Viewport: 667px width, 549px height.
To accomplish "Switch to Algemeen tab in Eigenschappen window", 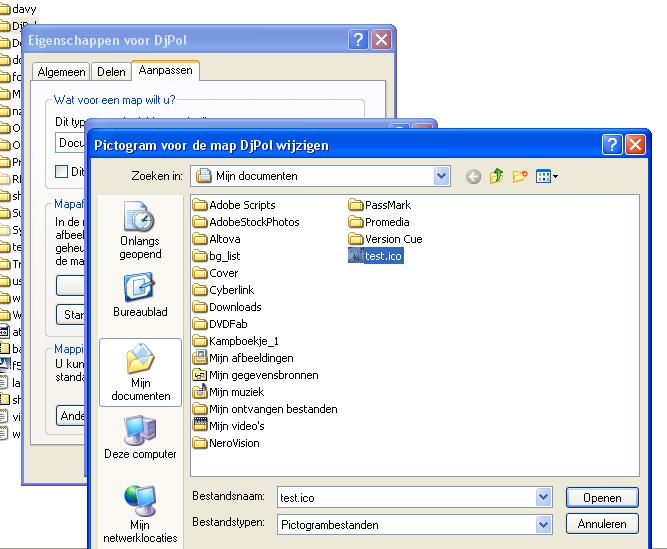I will pos(61,72).
